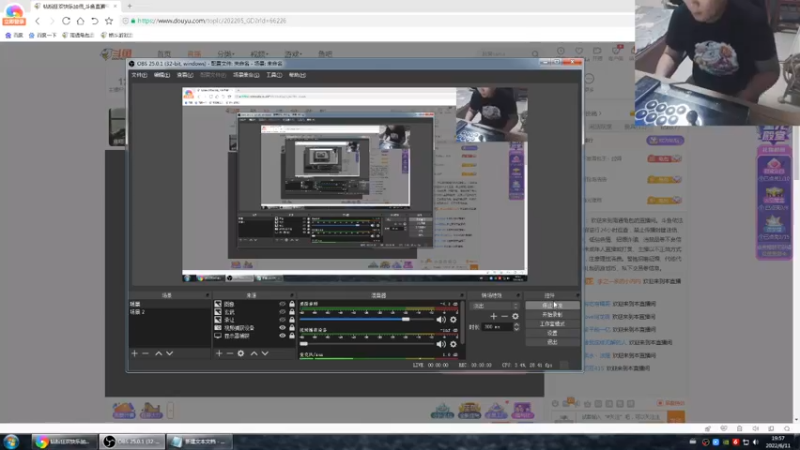Click the mixer panel vertical scrollbar
Image resolution: width=800 pixels, height=450 pixels.
click(x=463, y=321)
